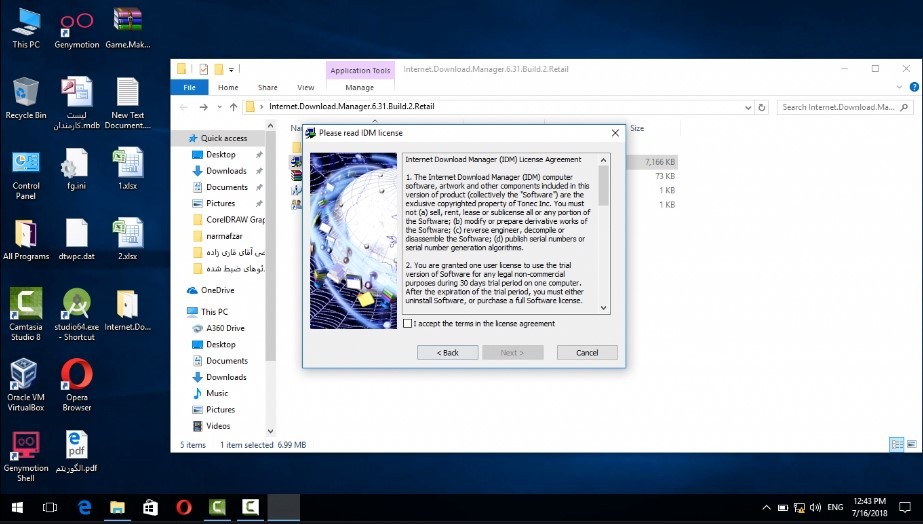Switch to the View ribbon tab
This screenshot has width=923, height=524.
tap(306, 88)
